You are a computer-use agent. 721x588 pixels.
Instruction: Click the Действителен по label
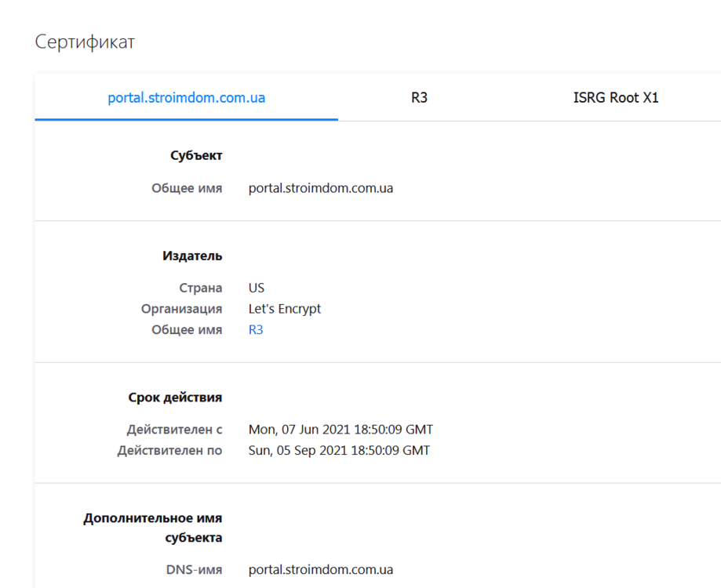point(169,451)
